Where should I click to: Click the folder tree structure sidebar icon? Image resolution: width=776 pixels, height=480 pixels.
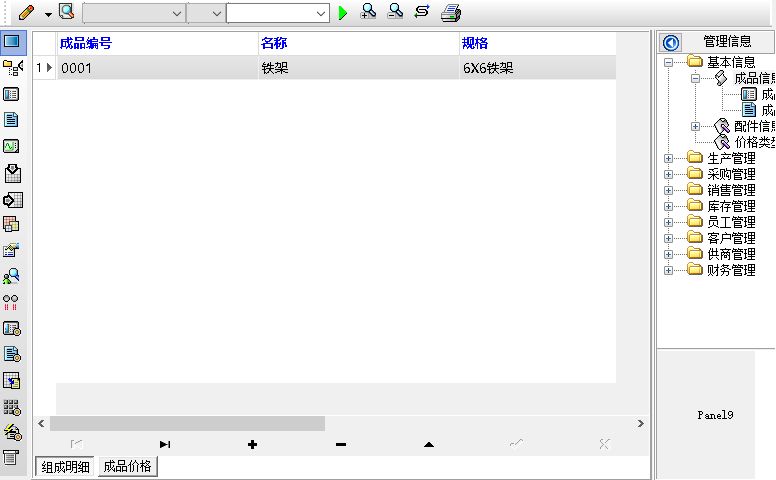pos(12,67)
